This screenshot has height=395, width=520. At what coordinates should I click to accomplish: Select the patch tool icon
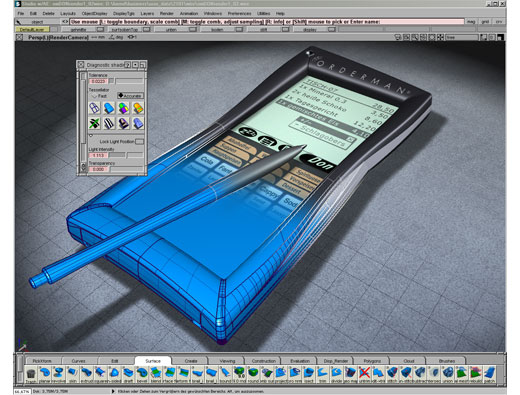point(489,374)
